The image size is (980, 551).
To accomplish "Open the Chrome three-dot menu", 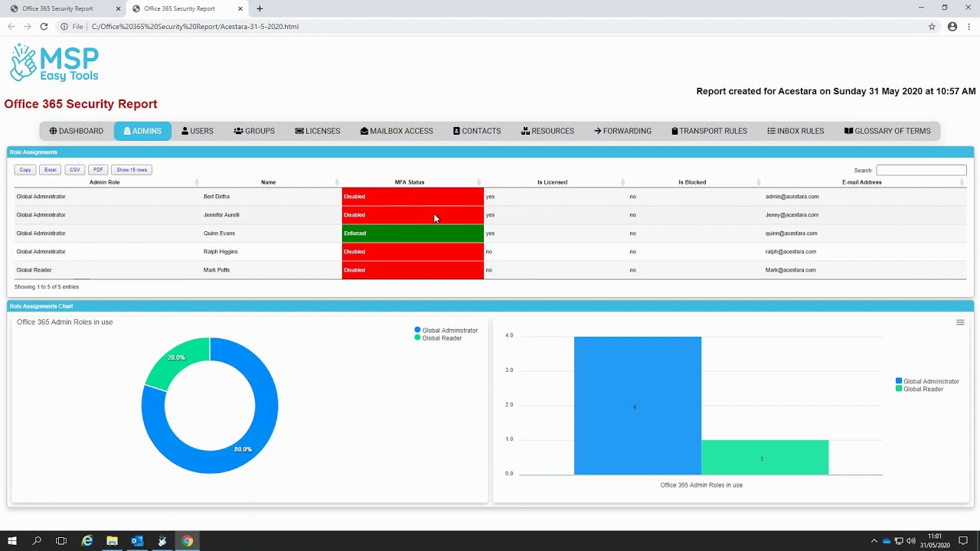I will point(969,26).
